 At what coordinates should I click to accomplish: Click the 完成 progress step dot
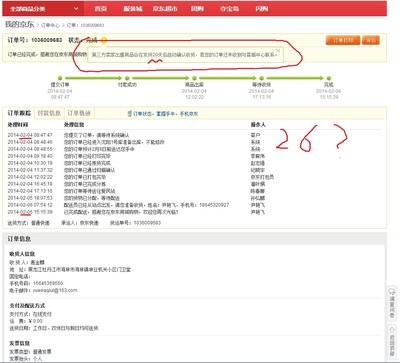click(x=329, y=78)
